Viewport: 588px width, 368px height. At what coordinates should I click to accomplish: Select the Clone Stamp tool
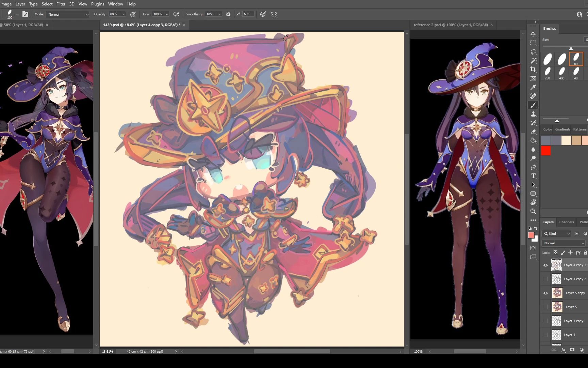[533, 114]
